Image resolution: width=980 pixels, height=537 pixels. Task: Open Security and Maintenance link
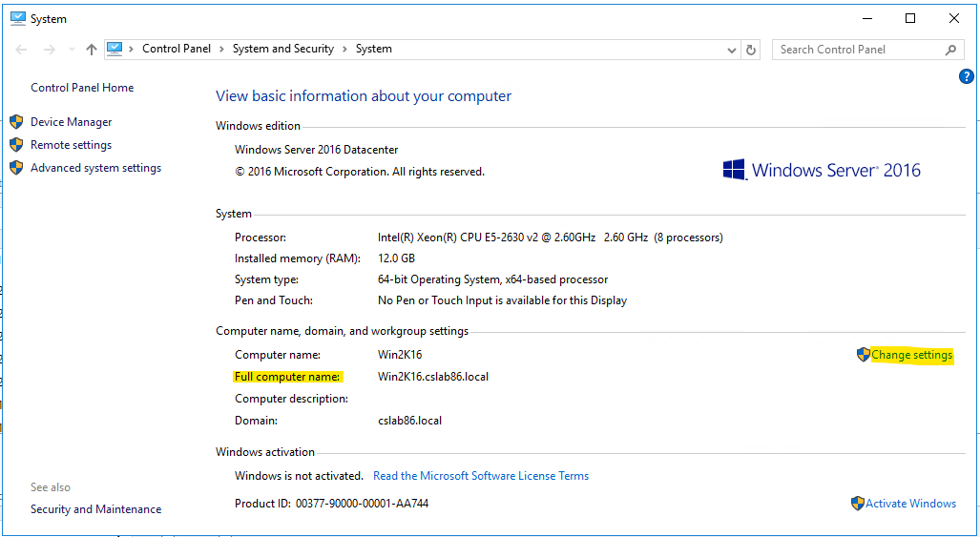pyautogui.click(x=95, y=509)
